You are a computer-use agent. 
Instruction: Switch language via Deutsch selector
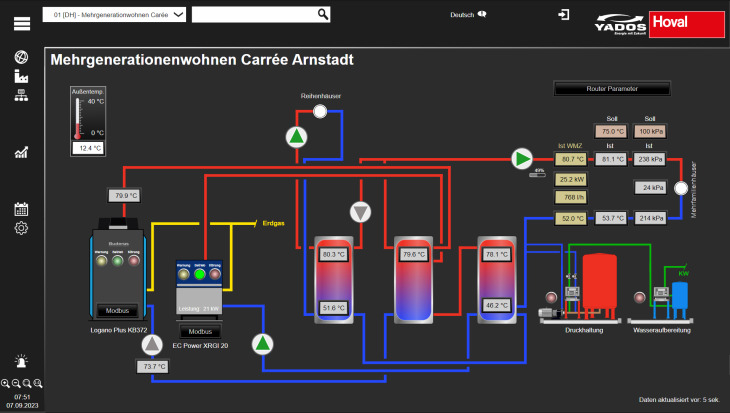pyautogui.click(x=468, y=15)
